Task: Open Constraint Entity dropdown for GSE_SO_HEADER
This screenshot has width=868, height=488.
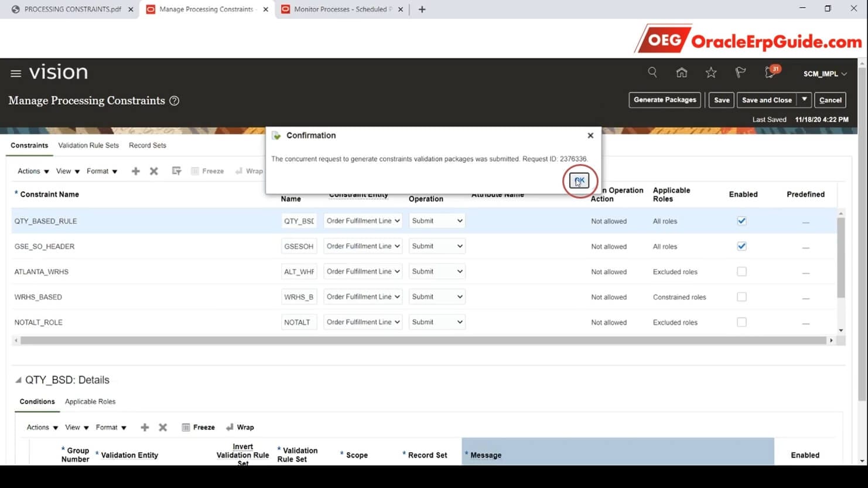Action: click(x=363, y=246)
